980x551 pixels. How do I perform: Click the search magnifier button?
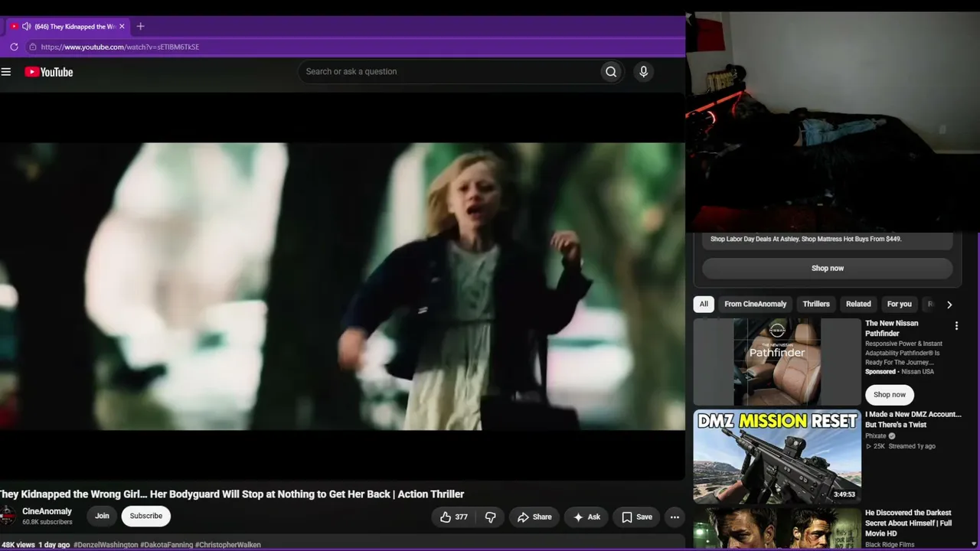pyautogui.click(x=611, y=72)
